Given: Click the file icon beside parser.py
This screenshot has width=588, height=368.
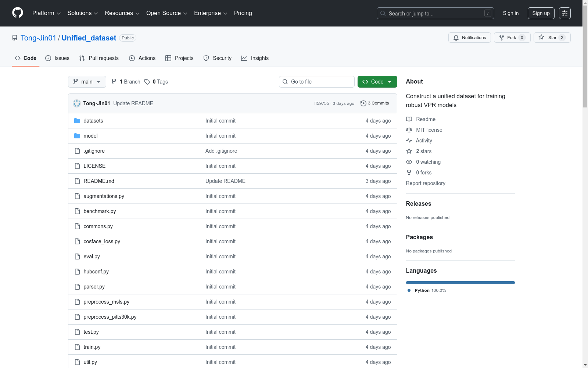Looking at the screenshot, I should point(77,287).
